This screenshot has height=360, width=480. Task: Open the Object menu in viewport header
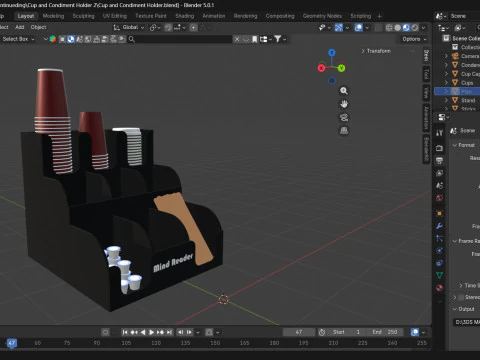tap(38, 27)
